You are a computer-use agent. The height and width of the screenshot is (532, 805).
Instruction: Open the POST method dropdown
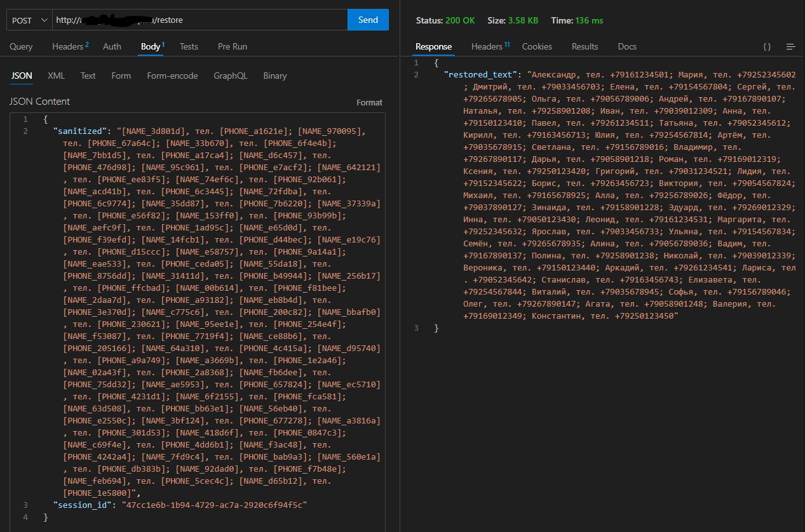[x=29, y=20]
